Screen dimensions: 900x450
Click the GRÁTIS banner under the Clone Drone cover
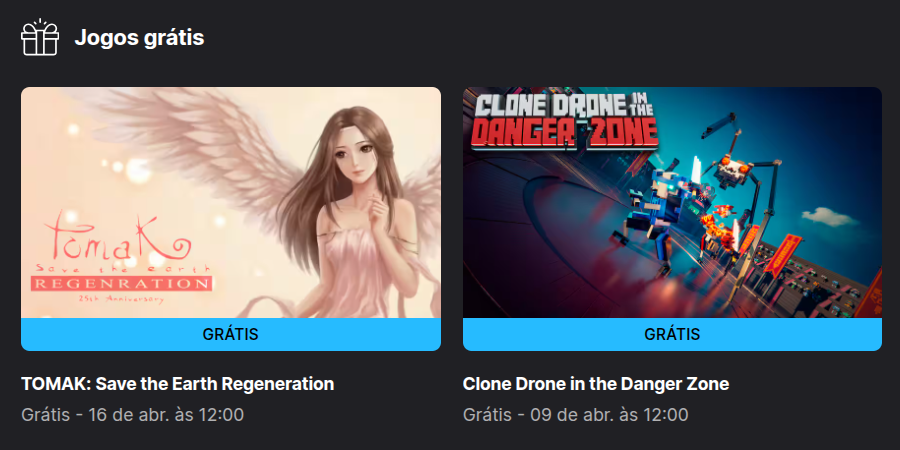click(672, 334)
